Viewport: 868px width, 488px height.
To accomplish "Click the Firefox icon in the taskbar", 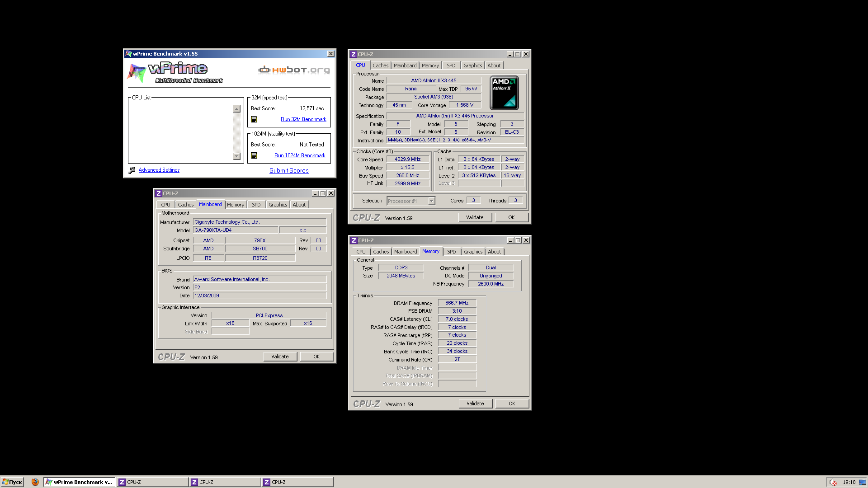I will click(x=35, y=482).
